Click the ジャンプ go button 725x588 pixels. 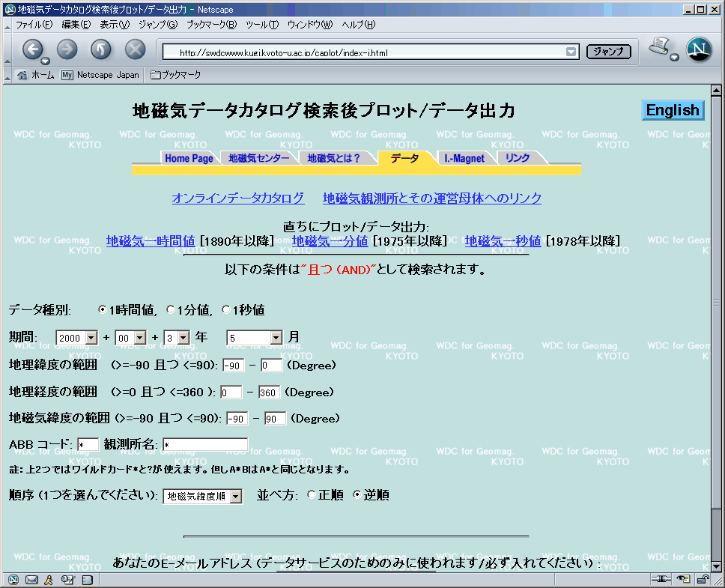click(608, 52)
